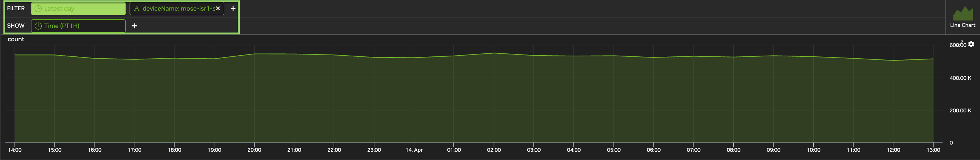
Task: Click the FILTER row label
Action: point(16,8)
